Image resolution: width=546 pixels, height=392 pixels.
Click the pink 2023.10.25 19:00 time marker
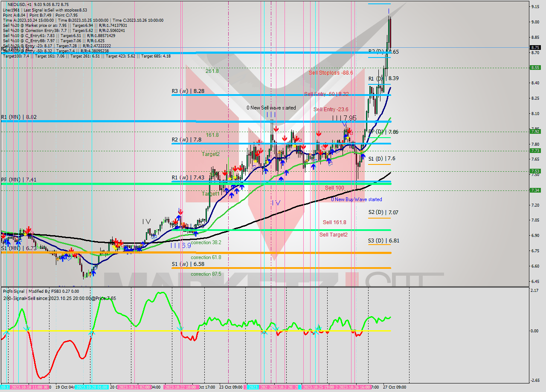coord(319,387)
